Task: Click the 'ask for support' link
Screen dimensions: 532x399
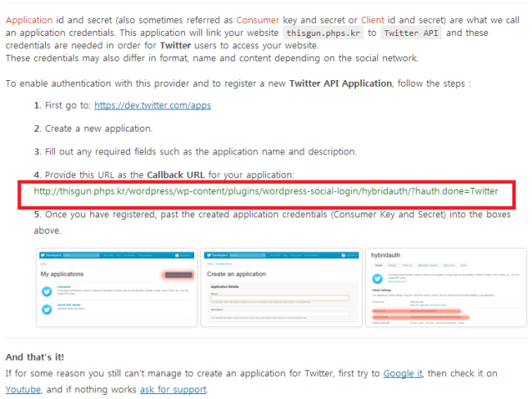Action: click(173, 389)
